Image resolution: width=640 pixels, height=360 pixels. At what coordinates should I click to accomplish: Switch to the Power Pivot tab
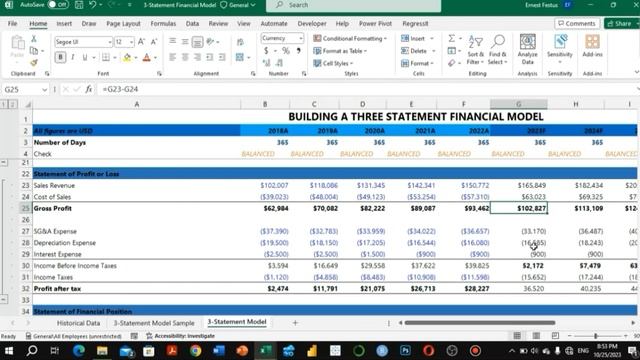(375, 24)
